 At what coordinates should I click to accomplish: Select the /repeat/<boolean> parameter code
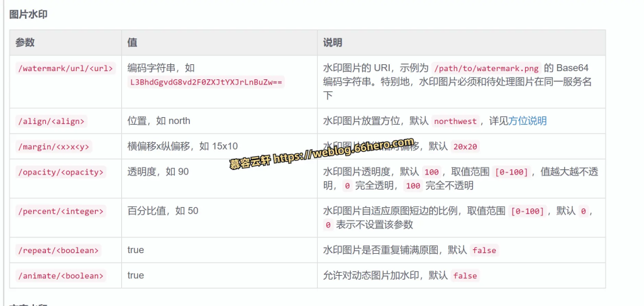click(58, 250)
